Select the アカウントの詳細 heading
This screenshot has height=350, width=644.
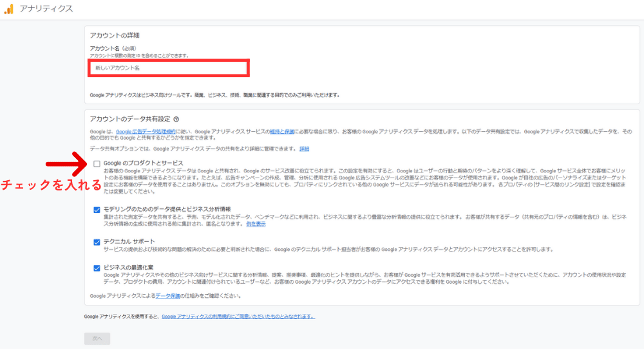115,35
